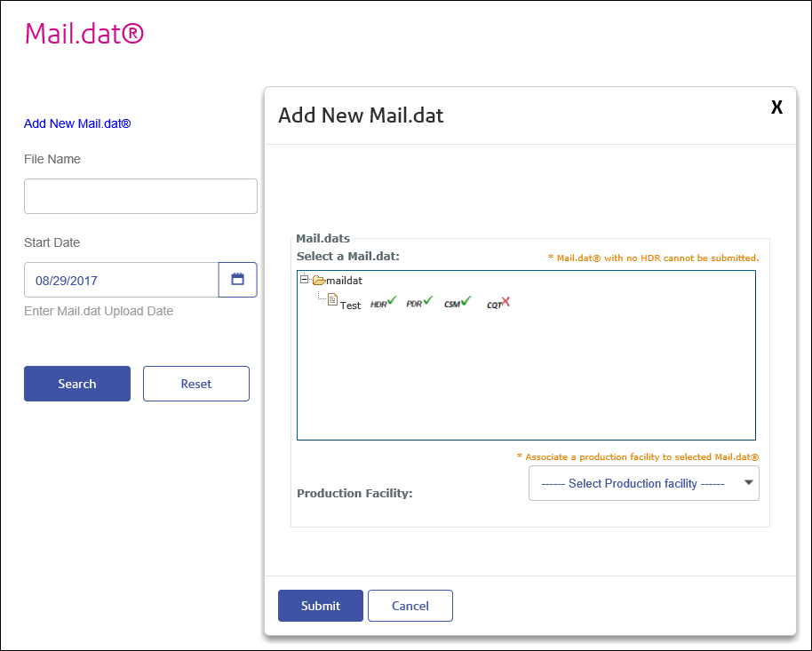Close the Add New Mail.dat dialog
The image size is (812, 651).
point(776,107)
